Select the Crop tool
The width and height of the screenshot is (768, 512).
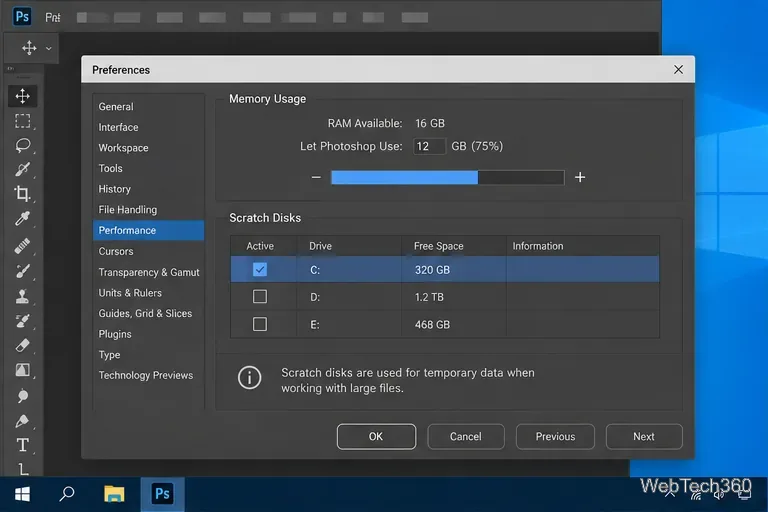[x=23, y=194]
